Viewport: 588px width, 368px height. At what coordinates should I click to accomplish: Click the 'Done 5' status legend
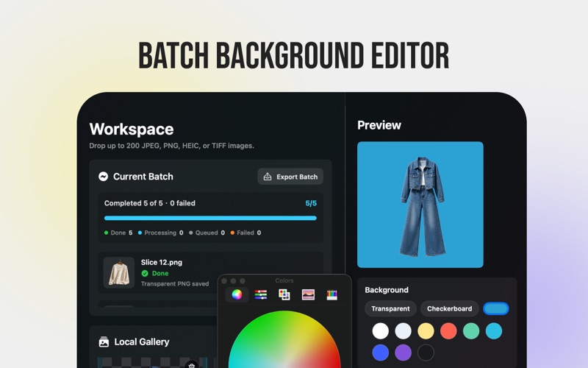pyautogui.click(x=118, y=233)
